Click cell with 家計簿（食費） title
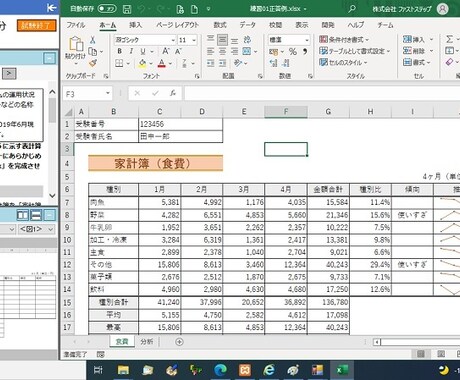This screenshot has height=380, width=460. (x=155, y=164)
